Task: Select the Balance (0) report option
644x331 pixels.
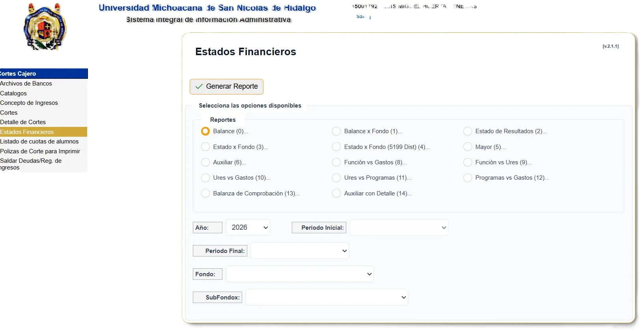Action: (205, 131)
